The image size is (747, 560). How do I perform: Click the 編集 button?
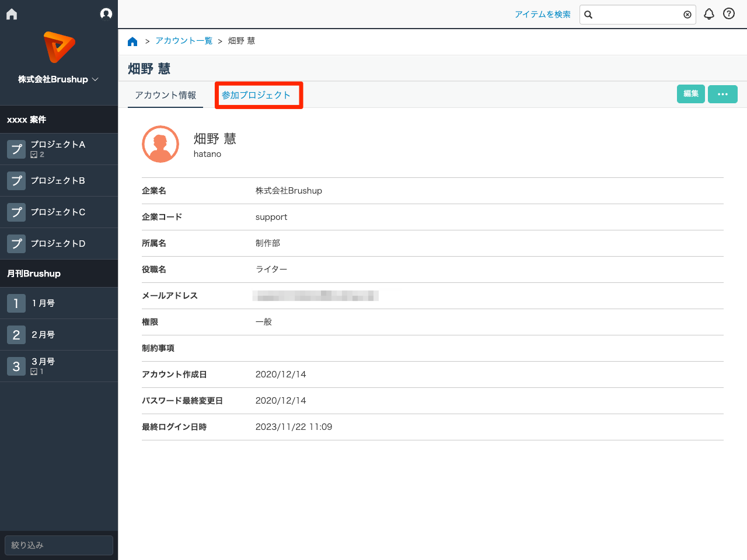point(691,94)
